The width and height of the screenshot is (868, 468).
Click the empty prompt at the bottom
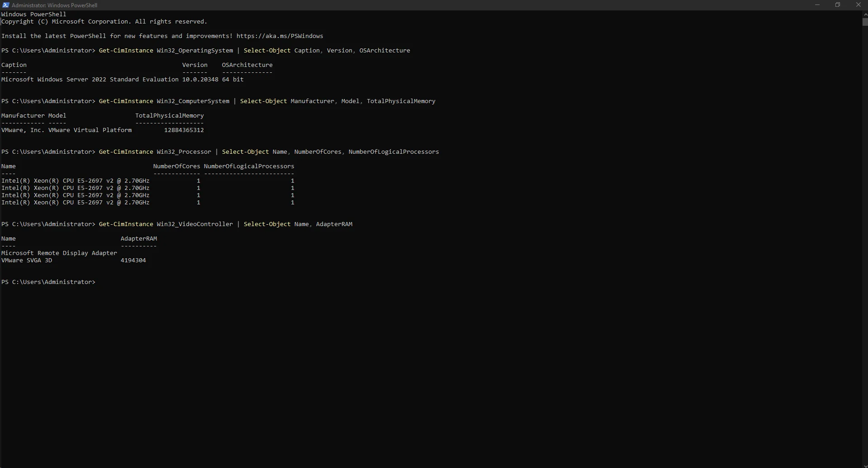tap(48, 282)
